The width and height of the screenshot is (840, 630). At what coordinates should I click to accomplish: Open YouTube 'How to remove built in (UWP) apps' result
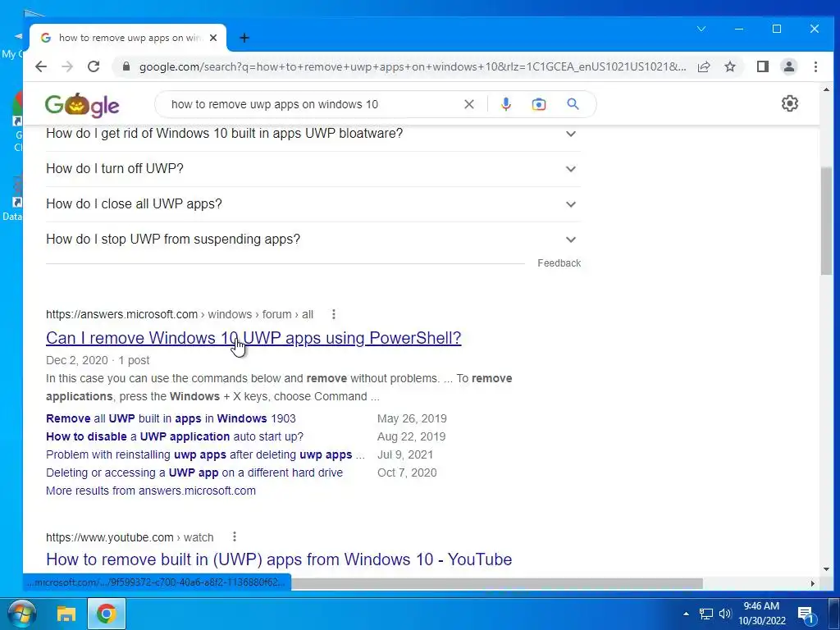[x=279, y=559]
